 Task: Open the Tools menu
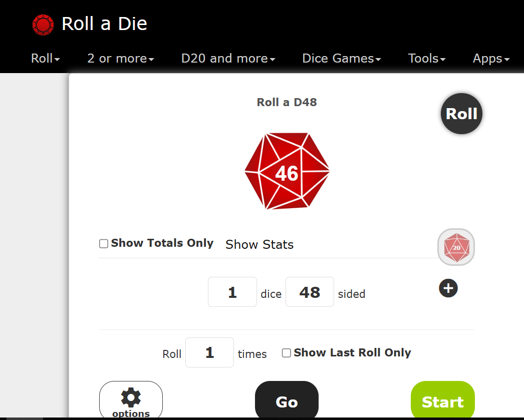coord(427,59)
